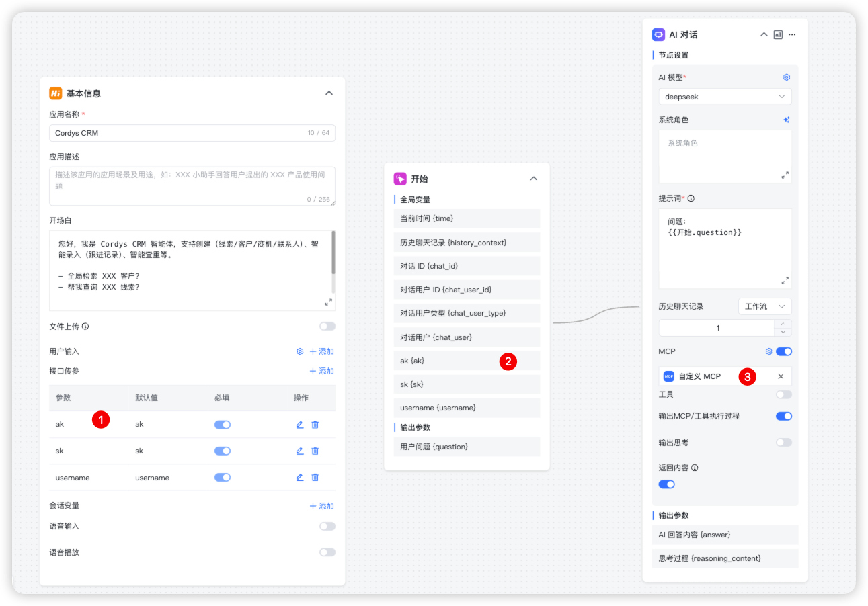The height and width of the screenshot is (606, 868).
Task: Collapse the 开始 node
Action: pyautogui.click(x=533, y=179)
